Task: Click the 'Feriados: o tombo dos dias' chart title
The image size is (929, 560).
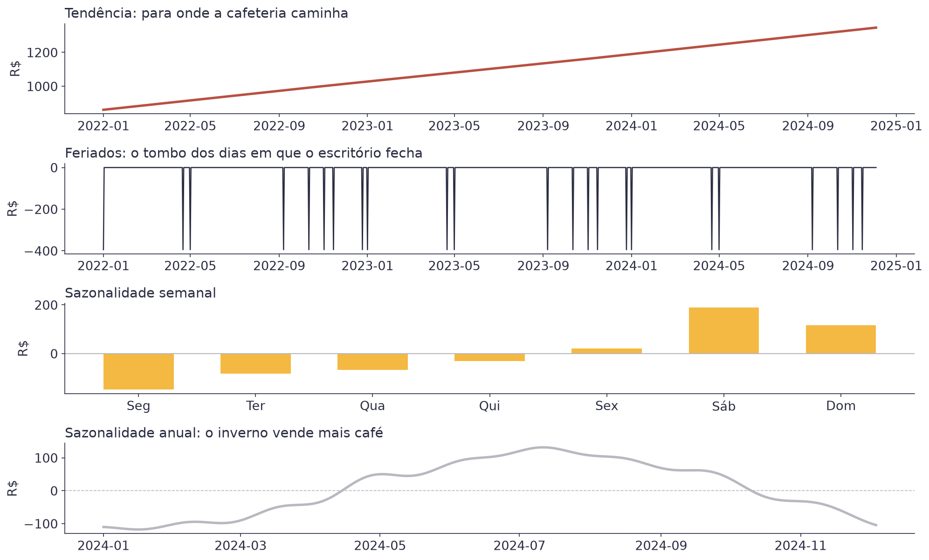Action: 243,153
